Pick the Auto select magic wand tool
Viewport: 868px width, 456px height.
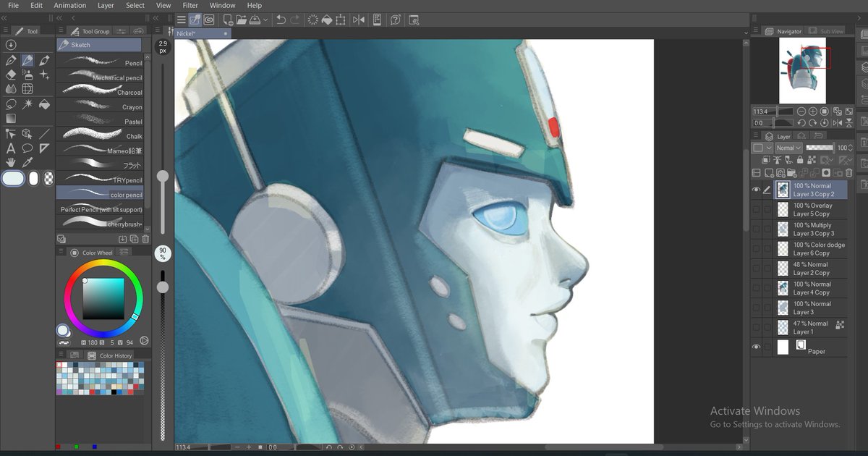coord(27,104)
